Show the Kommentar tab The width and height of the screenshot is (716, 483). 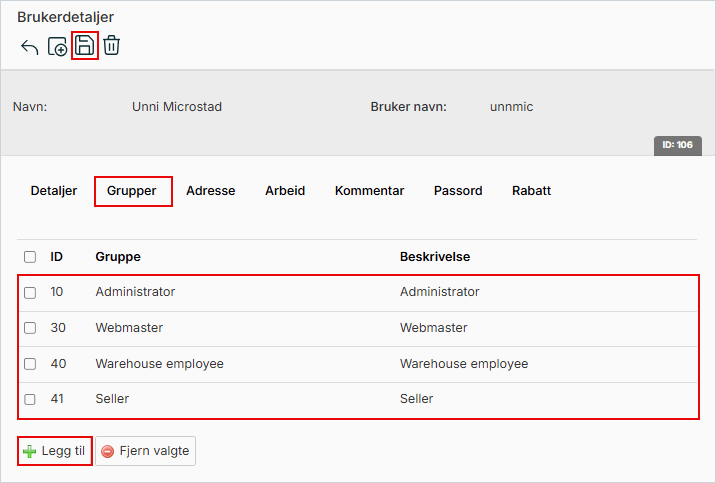pos(369,191)
